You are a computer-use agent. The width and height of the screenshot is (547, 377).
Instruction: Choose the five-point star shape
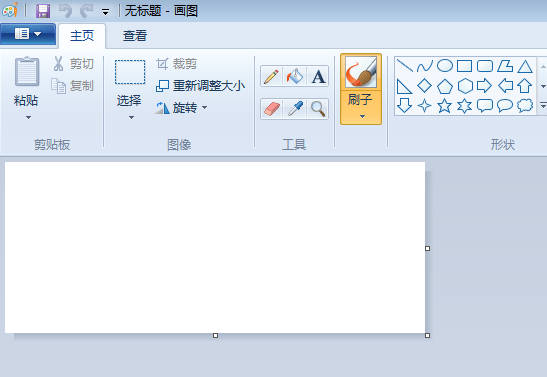[x=444, y=106]
